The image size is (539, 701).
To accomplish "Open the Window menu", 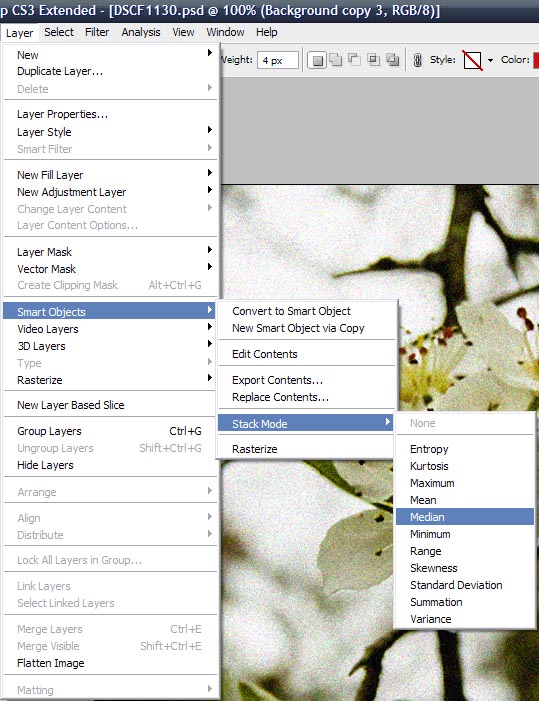I will (x=225, y=32).
